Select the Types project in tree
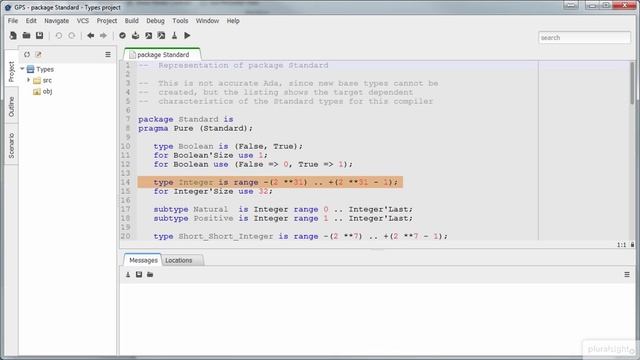The height and width of the screenshot is (360, 640). point(44,69)
